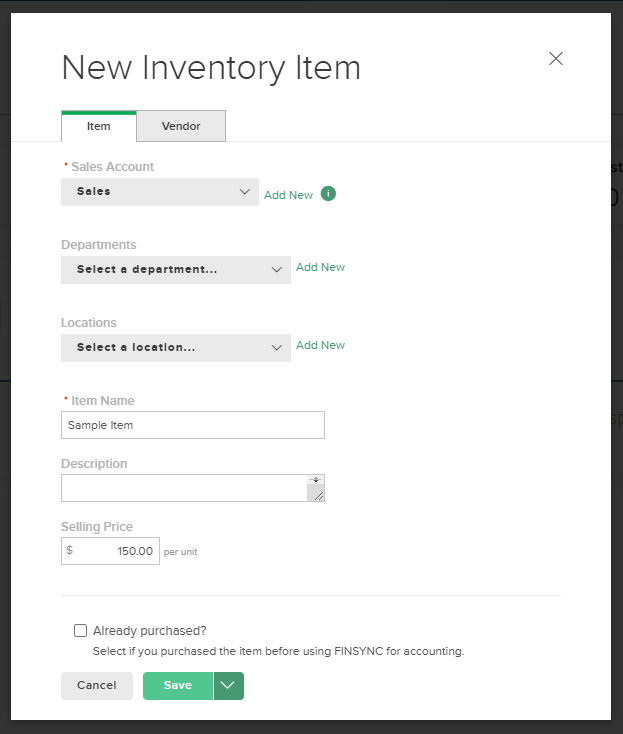623x734 pixels.
Task: Open the Select a location dropdown
Action: (176, 347)
